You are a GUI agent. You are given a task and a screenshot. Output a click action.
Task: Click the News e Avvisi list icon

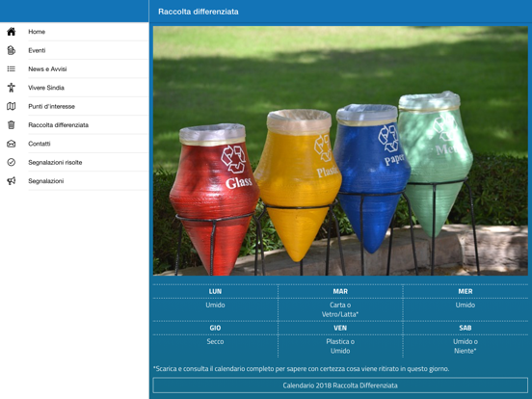coord(12,68)
